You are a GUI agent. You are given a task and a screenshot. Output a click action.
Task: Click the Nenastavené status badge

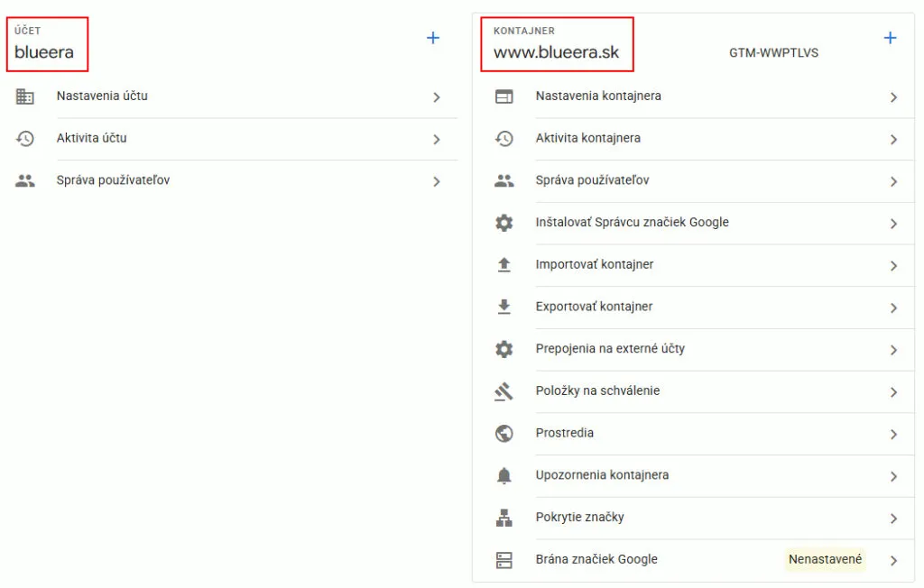pyautogui.click(x=825, y=560)
